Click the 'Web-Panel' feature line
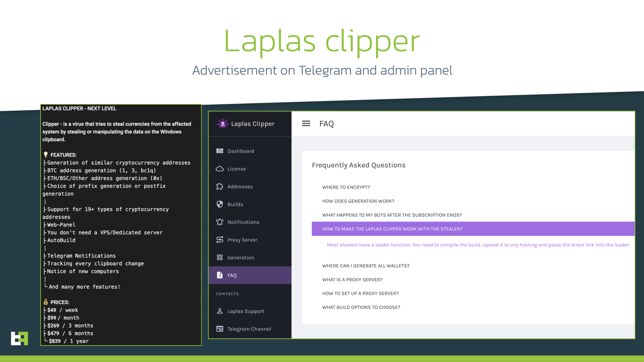 59,225
